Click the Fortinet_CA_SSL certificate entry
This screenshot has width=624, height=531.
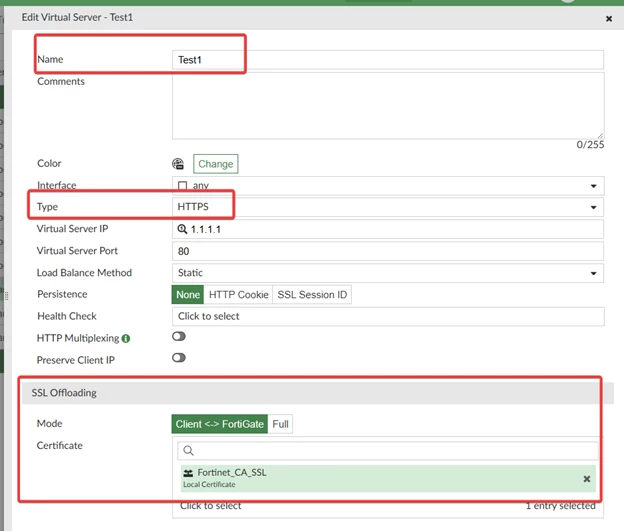(388, 478)
